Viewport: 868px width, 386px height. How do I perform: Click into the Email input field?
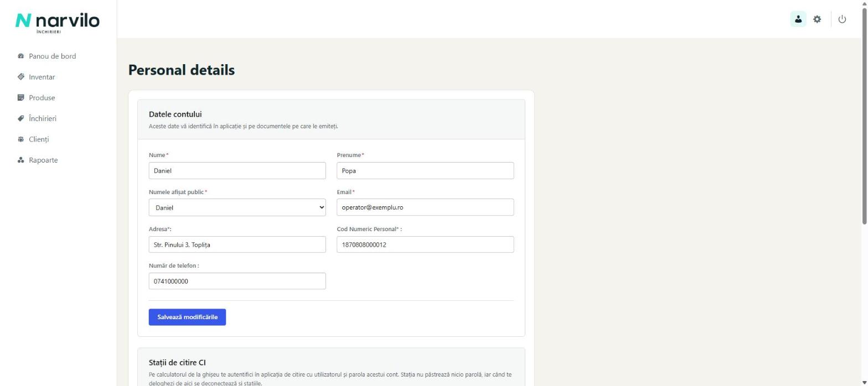tap(425, 207)
